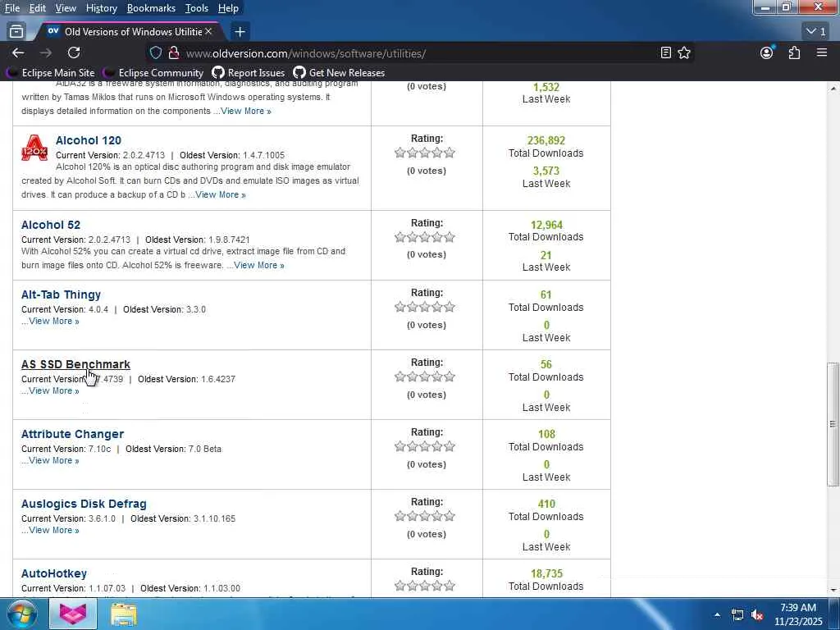840x630 pixels.
Task: Open the Bookmarks menu
Action: point(151,8)
